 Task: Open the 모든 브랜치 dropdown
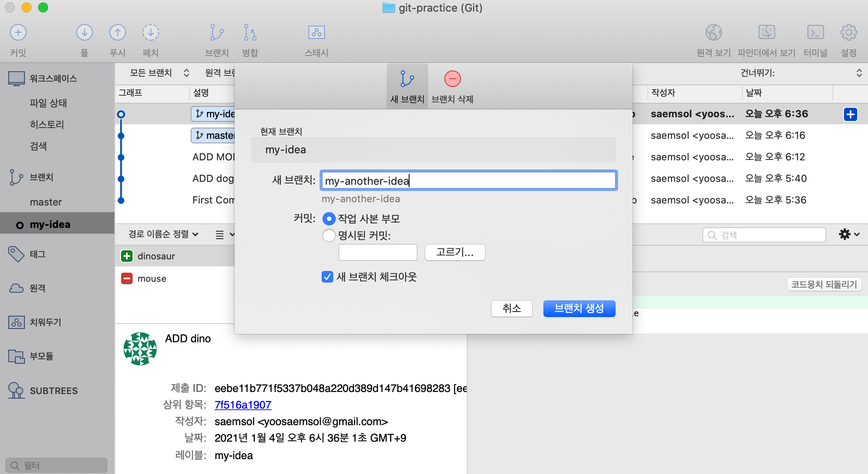tap(160, 73)
